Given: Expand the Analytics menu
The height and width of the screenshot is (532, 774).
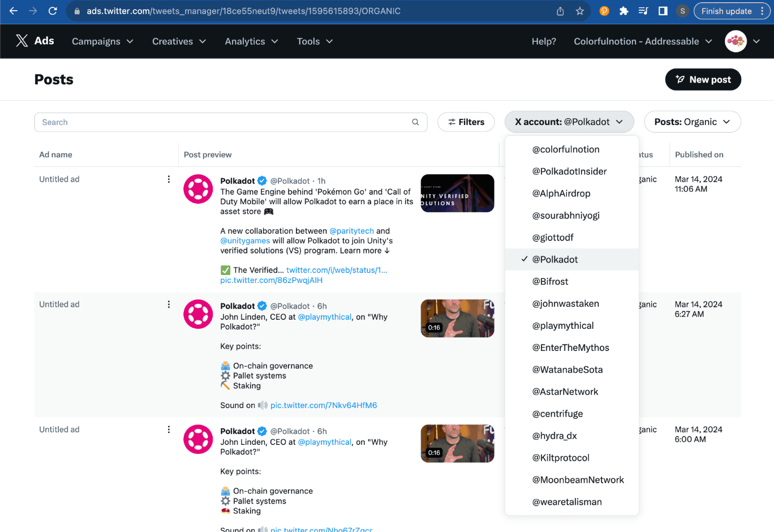Looking at the screenshot, I should coord(251,41).
